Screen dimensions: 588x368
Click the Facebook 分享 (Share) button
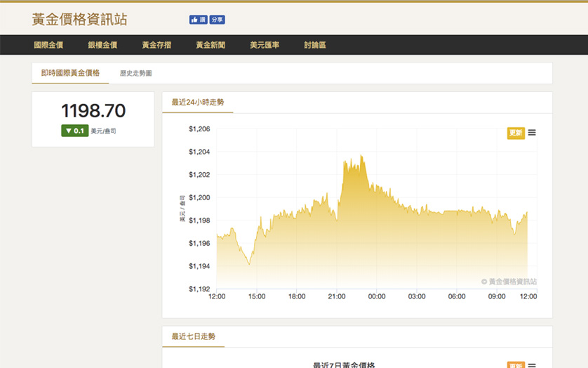point(217,20)
